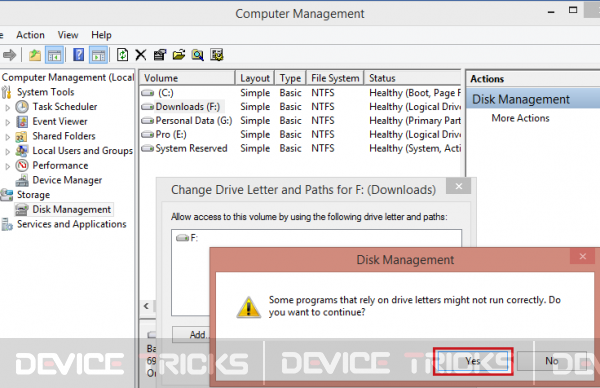The image size is (600, 388).
Task: Open the View menu
Action: tap(68, 35)
